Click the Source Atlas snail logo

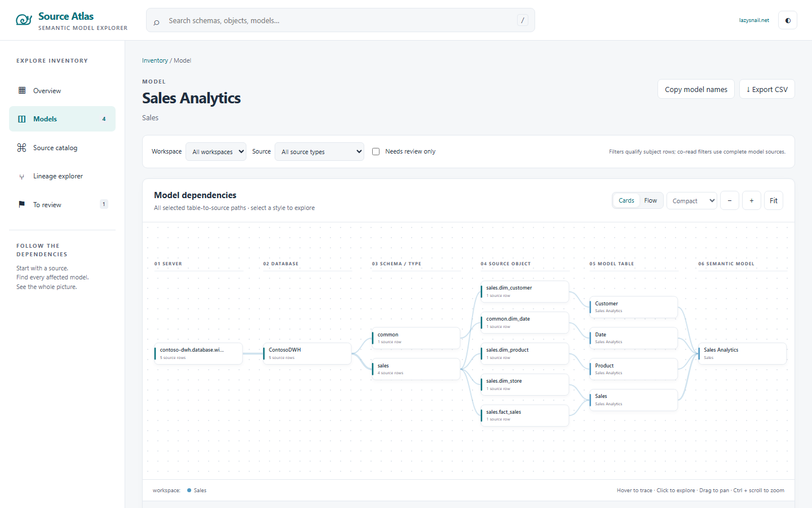24,20
